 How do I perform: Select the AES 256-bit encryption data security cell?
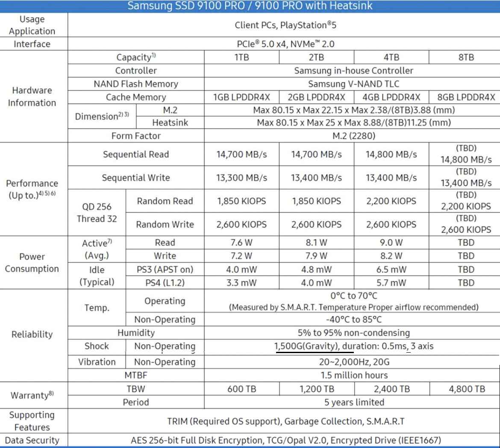tap(285, 440)
